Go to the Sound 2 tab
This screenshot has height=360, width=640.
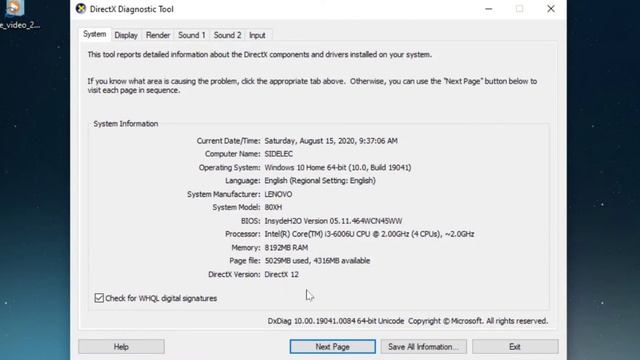tap(227, 36)
